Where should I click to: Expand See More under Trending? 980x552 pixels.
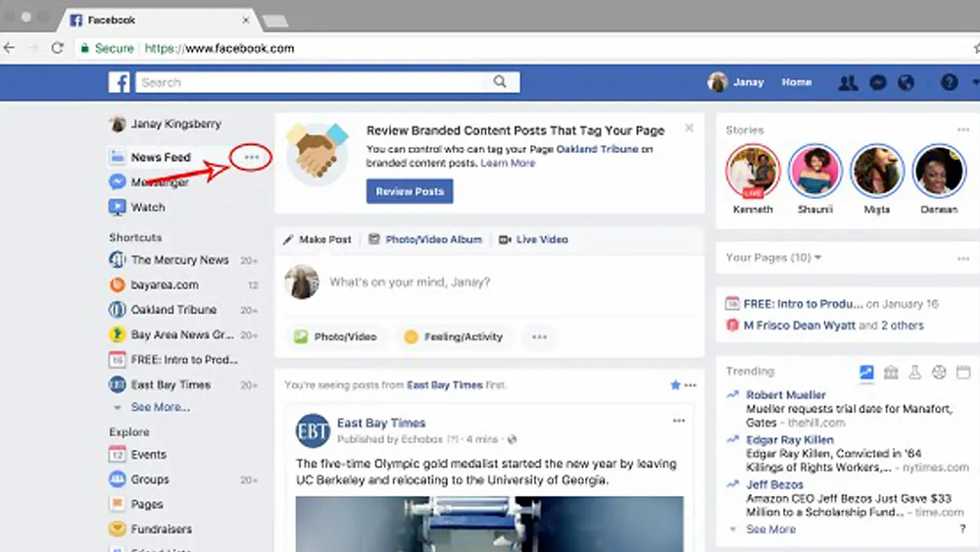(x=770, y=528)
